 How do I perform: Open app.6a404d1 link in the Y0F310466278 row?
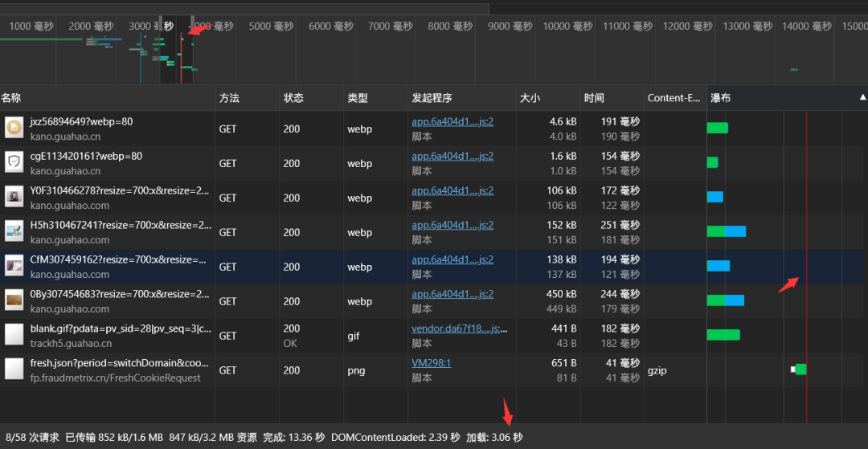452,191
